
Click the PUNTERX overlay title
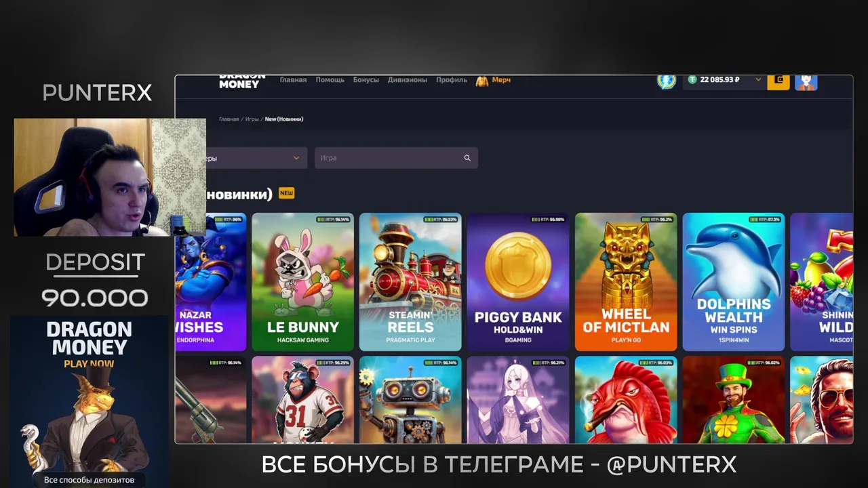point(97,93)
